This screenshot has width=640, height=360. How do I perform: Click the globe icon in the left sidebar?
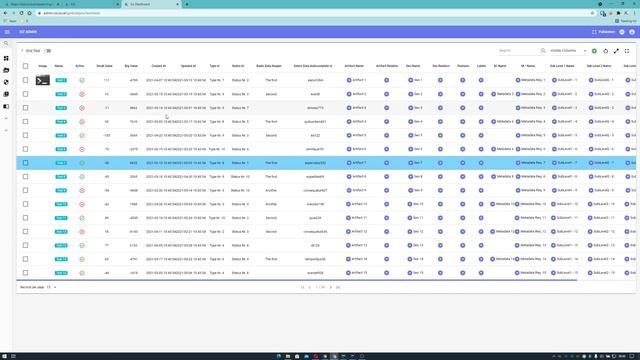pos(6,82)
